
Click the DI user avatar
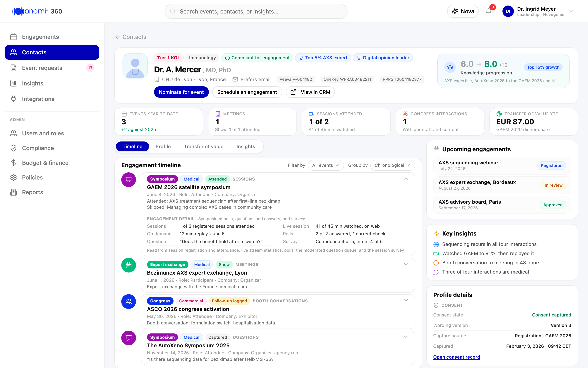pos(508,11)
